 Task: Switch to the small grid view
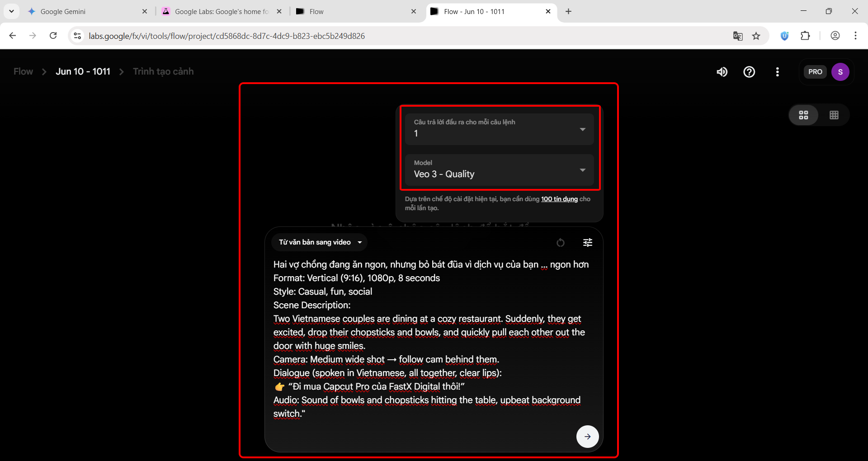[834, 115]
